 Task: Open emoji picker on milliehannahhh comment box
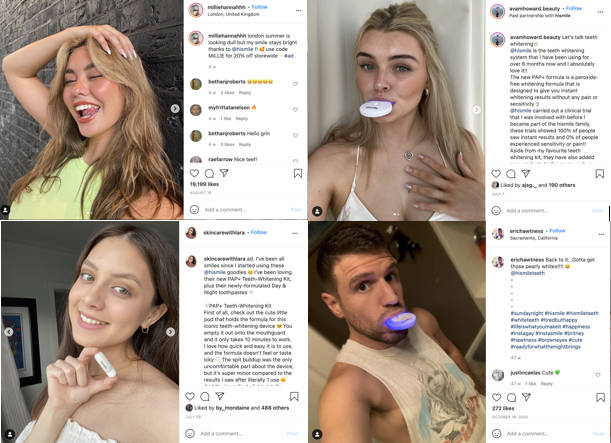pos(194,210)
